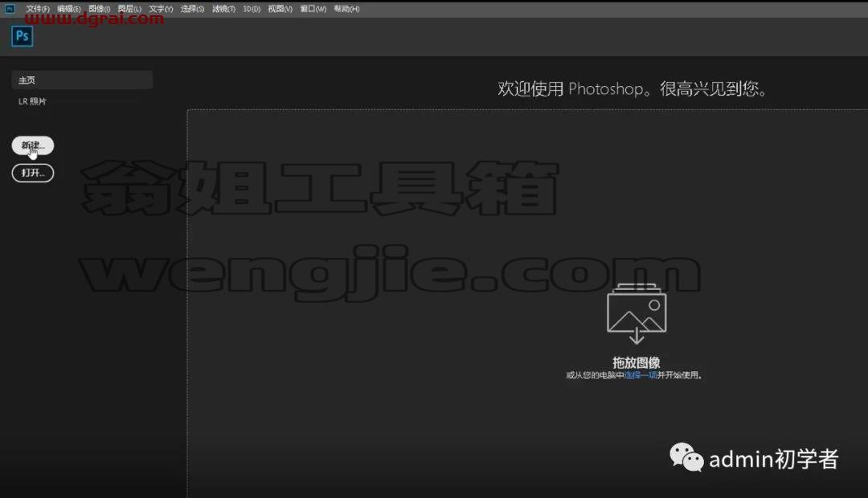The image size is (868, 498).
Task: Open the 窗口(W) menu
Action: click(x=313, y=9)
